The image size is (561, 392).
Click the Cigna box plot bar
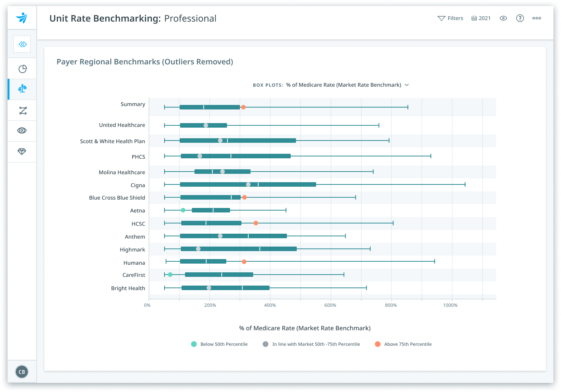248,184
